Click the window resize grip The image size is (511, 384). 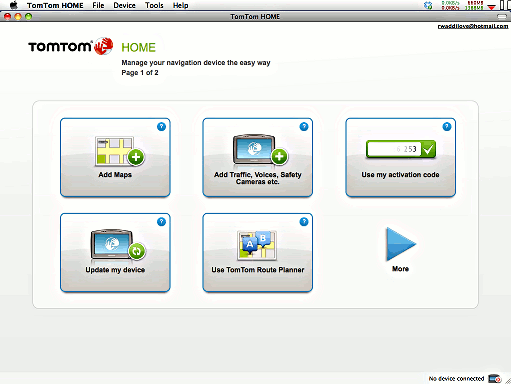pyautogui.click(x=507, y=380)
